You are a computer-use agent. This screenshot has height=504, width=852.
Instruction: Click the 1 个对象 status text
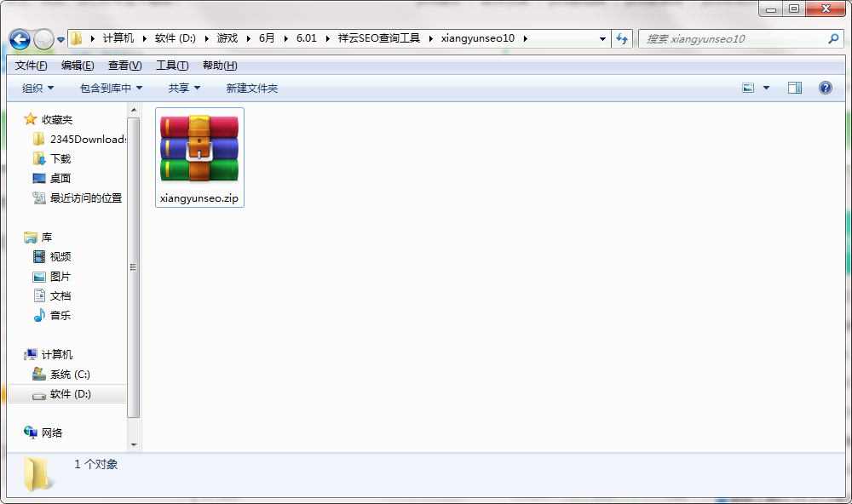[96, 464]
